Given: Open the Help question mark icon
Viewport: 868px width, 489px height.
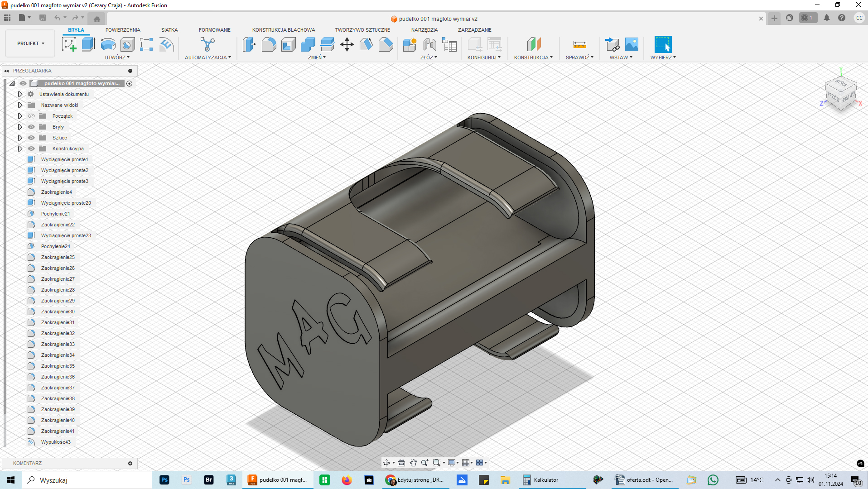Looking at the screenshot, I should click(x=842, y=18).
